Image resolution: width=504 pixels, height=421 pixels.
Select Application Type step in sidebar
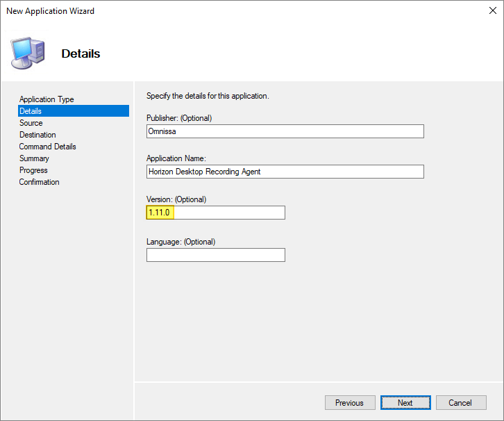[x=47, y=99]
